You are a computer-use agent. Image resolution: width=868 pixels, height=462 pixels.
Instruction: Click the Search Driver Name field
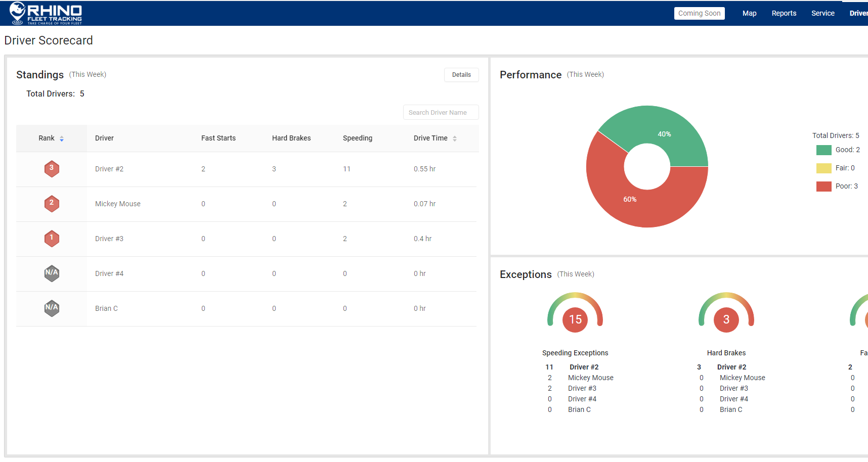[441, 112]
